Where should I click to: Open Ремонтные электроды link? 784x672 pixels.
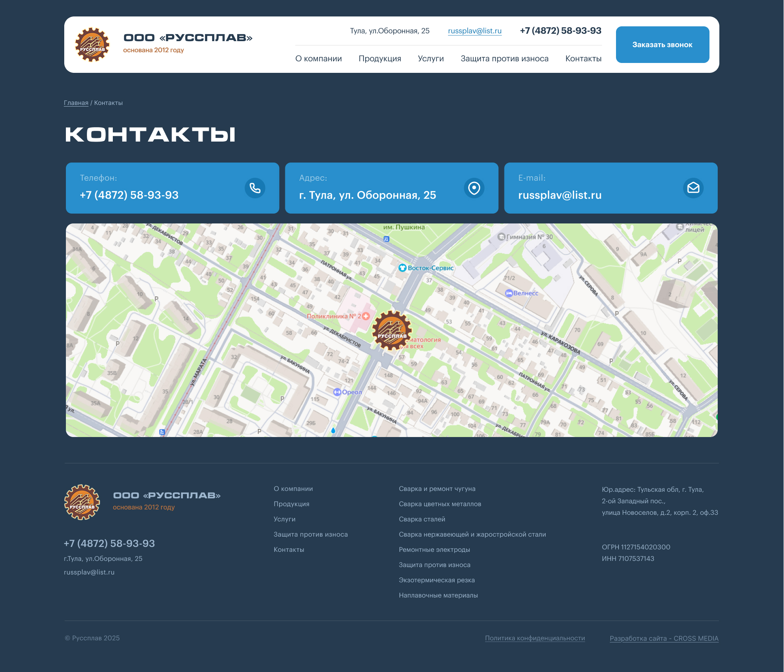pyautogui.click(x=434, y=550)
